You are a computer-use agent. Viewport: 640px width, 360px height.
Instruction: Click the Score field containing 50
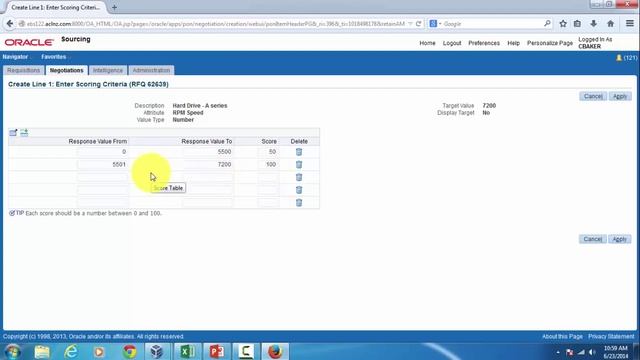coord(268,152)
